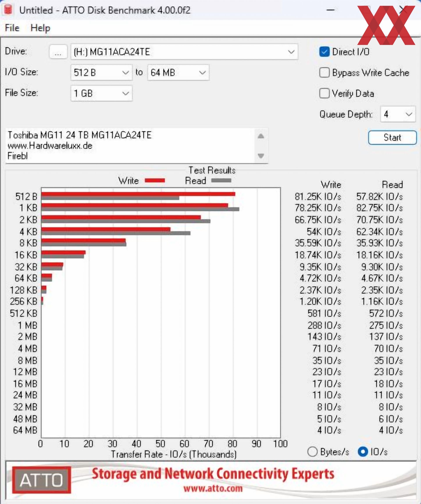This screenshot has width=421, height=504.
Task: Click the ATTO app icon in title bar
Action: pyautogui.click(x=8, y=10)
